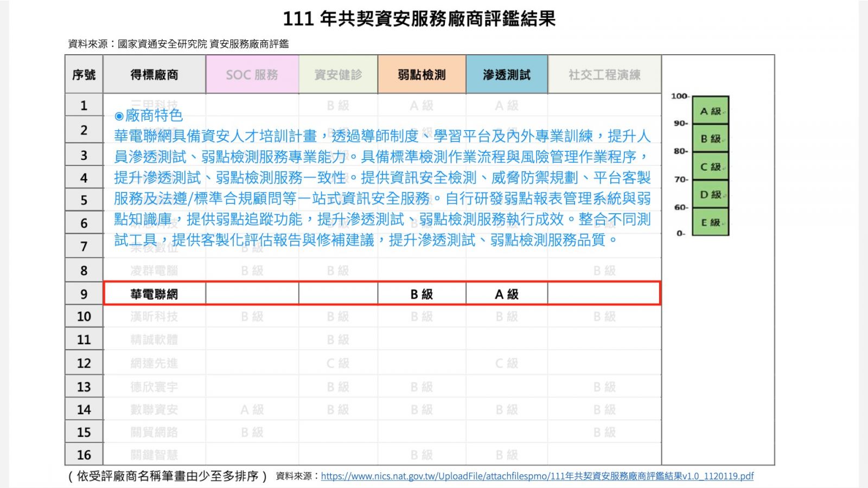The image size is (868, 488).
Task: Click the faded 數聯資安 vendor name
Action: [155, 409]
